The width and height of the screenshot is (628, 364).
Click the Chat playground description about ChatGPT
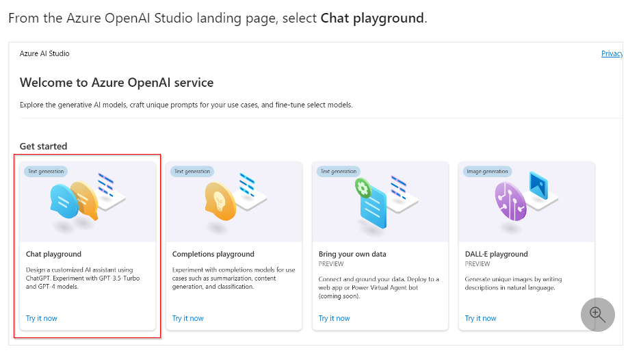[x=83, y=278]
